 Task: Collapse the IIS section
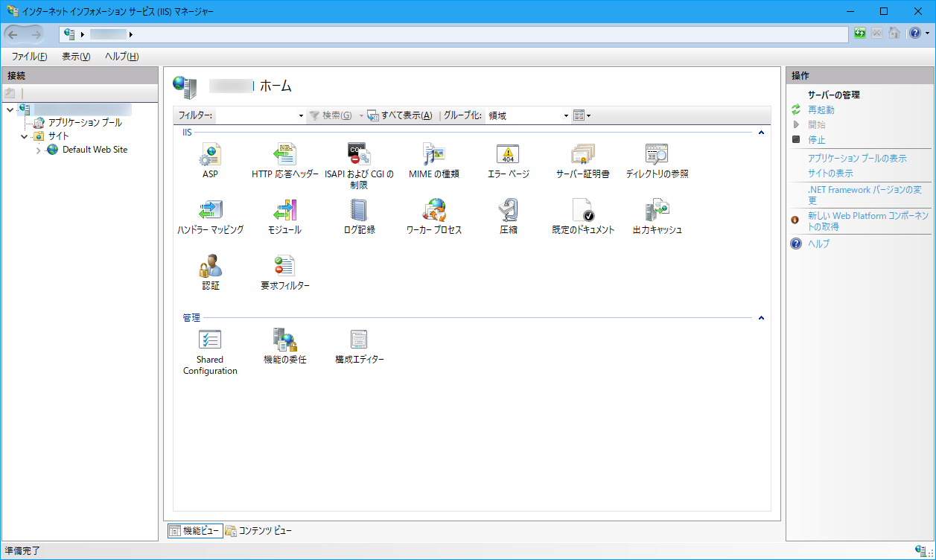pos(760,132)
